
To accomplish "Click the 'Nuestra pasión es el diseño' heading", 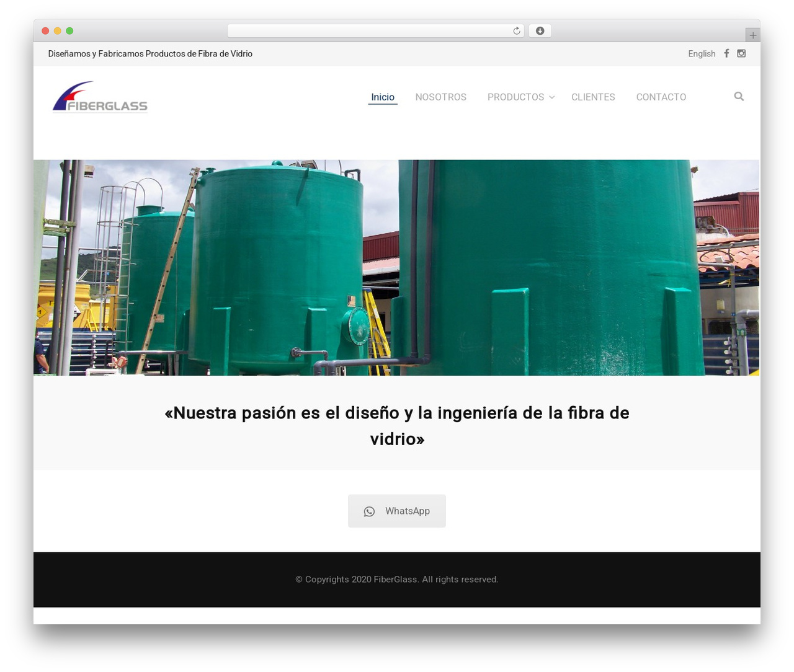I will click(x=397, y=426).
